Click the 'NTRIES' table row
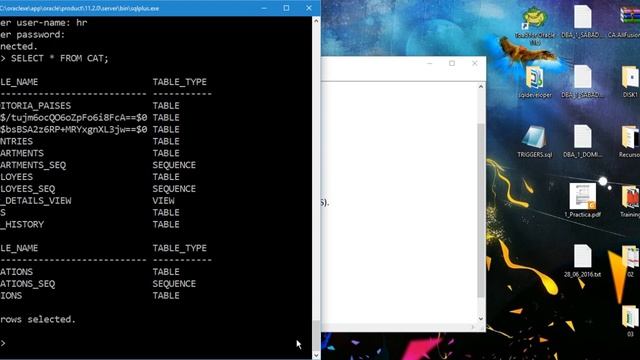 (90, 141)
